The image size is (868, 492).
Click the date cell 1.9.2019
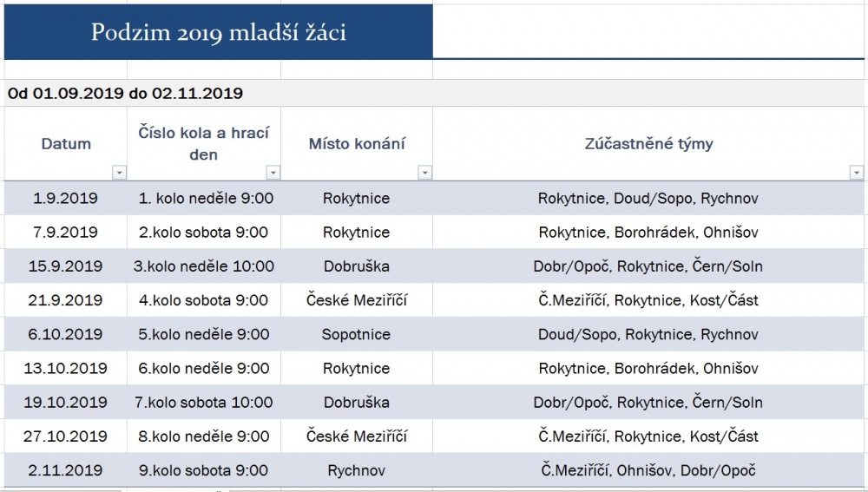(65, 198)
